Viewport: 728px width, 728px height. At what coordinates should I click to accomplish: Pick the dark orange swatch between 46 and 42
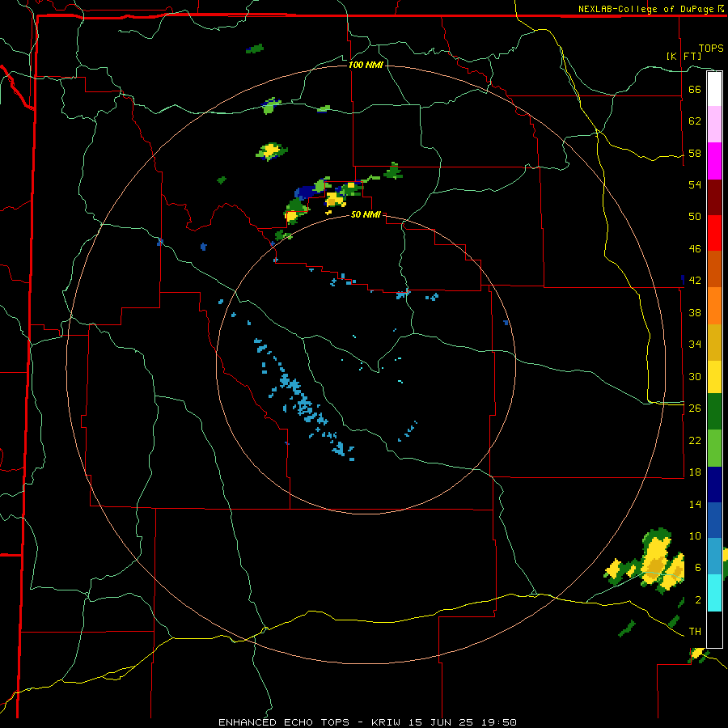(x=714, y=269)
